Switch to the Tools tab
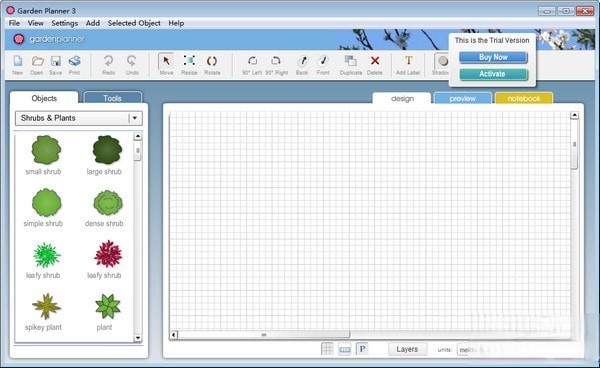The image size is (600, 368). coord(112,98)
